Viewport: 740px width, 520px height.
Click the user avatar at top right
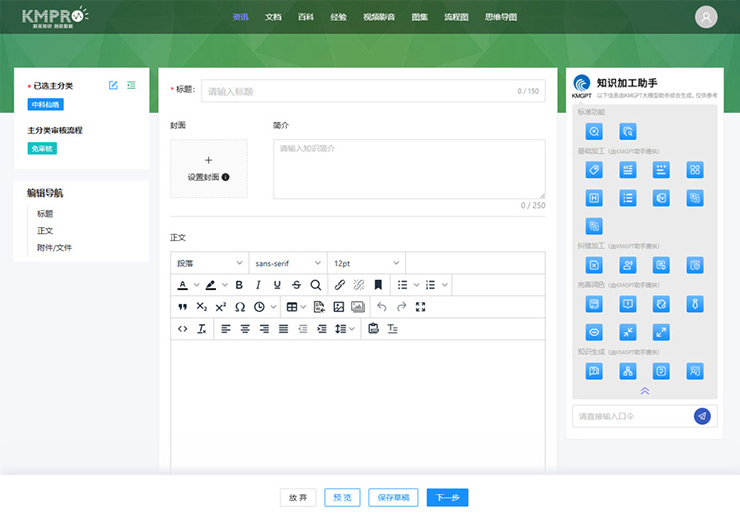point(706,17)
